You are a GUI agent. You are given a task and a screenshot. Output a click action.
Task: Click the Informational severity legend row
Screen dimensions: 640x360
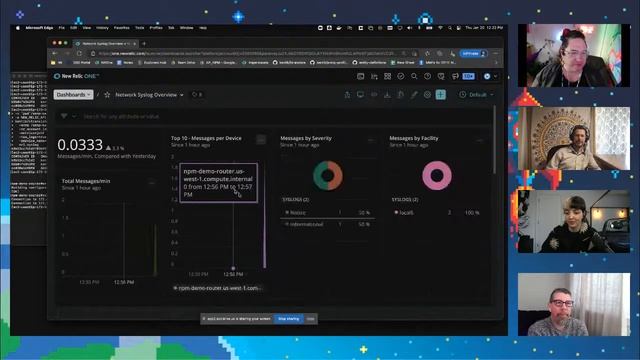tap(327, 224)
